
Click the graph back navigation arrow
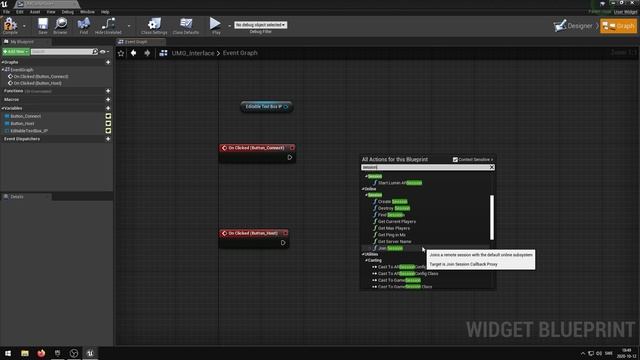point(133,53)
